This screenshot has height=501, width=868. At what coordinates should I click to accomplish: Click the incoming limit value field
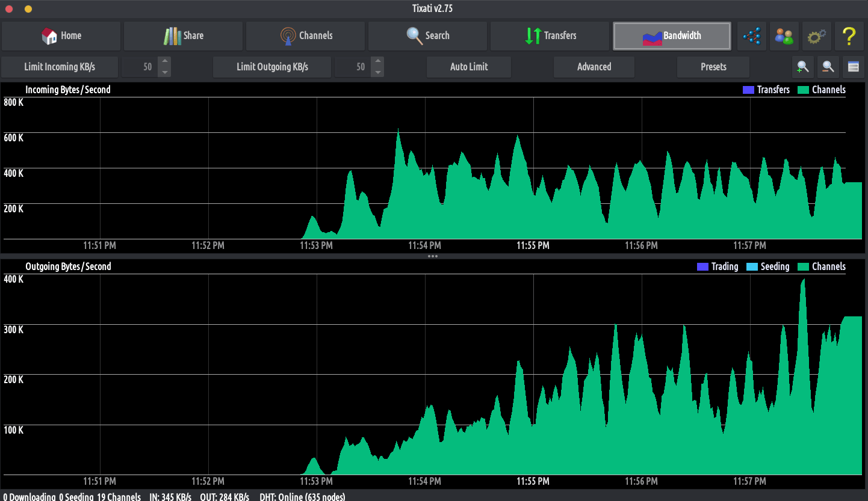(x=140, y=67)
